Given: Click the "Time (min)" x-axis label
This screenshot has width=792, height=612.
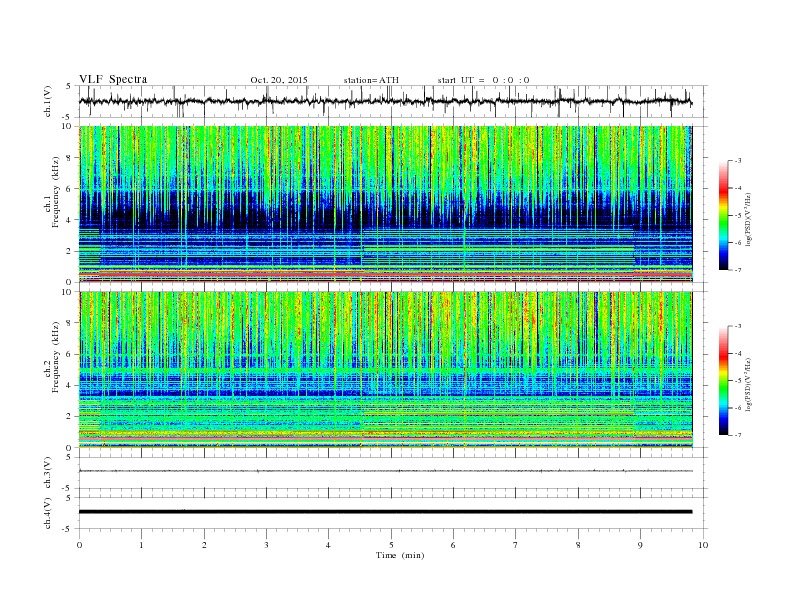Looking at the screenshot, I should coord(400,555).
